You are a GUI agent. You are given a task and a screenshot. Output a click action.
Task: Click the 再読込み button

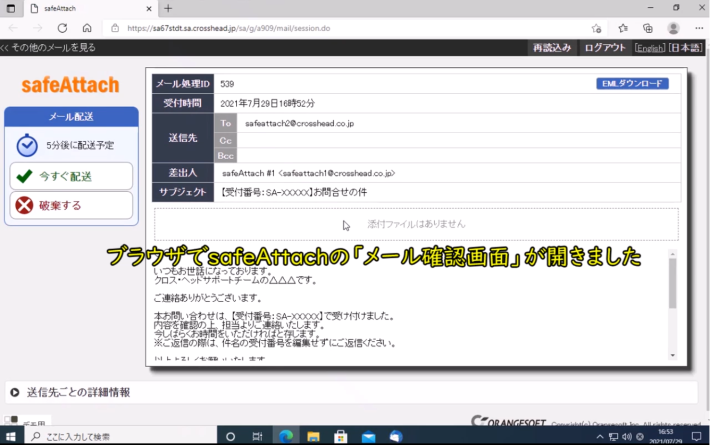(552, 48)
